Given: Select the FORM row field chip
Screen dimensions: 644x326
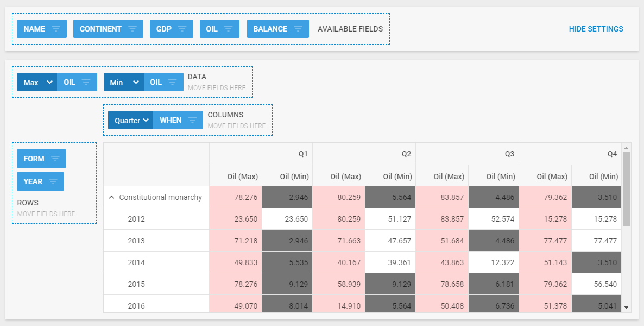Looking at the screenshot, I should pyautogui.click(x=41, y=159).
